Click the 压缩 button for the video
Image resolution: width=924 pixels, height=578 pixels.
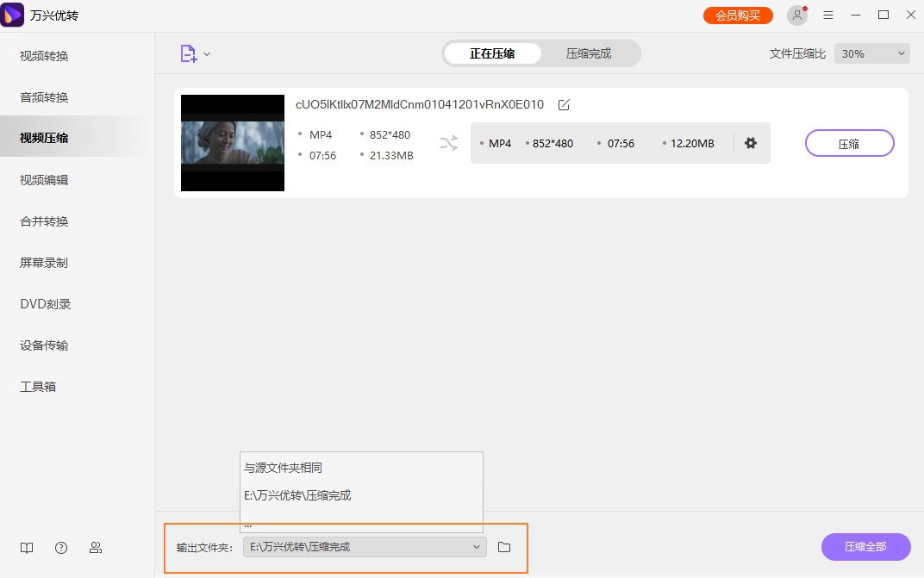pos(849,143)
